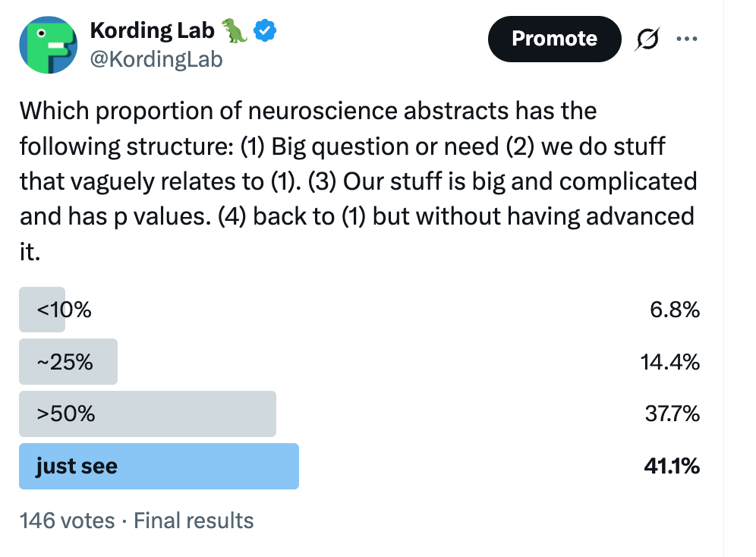Click the 14.4% poll result value
The width and height of the screenshot is (756, 557).
pyautogui.click(x=670, y=362)
